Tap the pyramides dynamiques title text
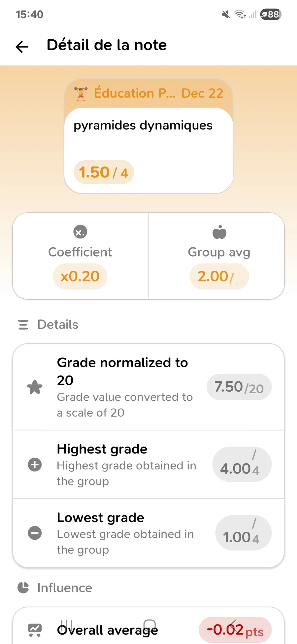Screen dimensions: 297x644 (143, 125)
